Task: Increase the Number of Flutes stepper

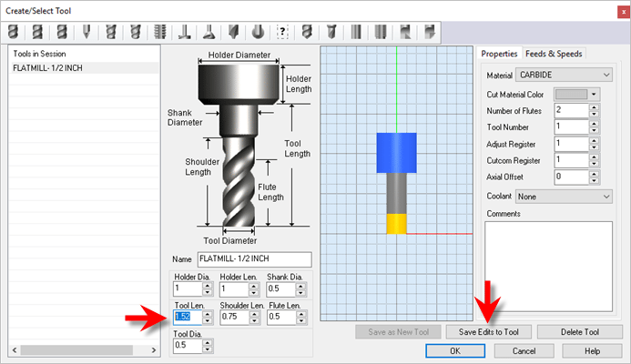Action: coord(595,107)
